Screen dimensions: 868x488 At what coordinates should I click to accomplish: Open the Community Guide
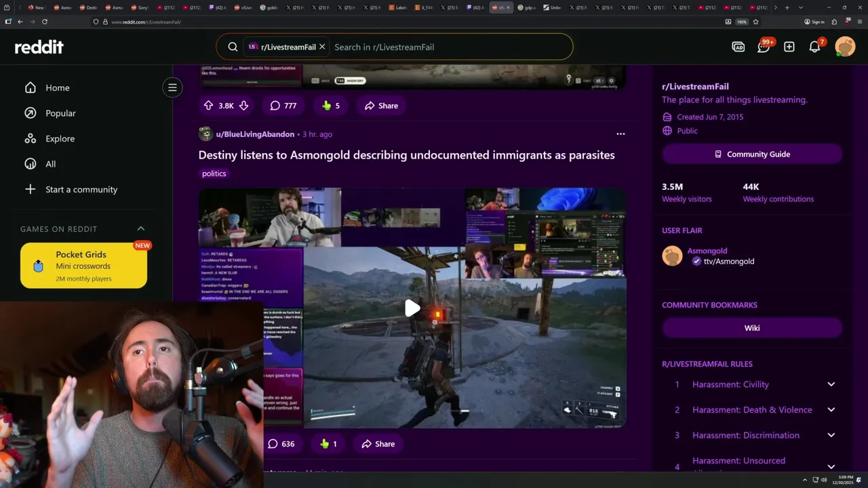[x=752, y=155]
